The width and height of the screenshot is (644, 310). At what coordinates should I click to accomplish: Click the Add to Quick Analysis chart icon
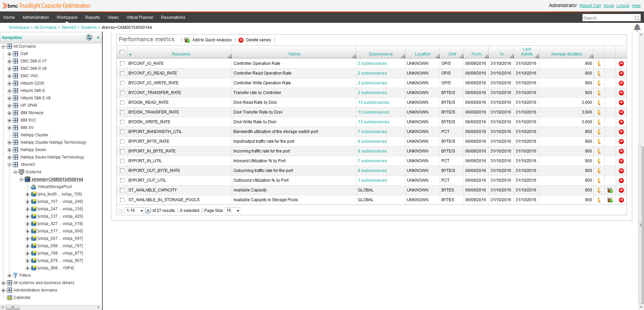[x=187, y=40]
